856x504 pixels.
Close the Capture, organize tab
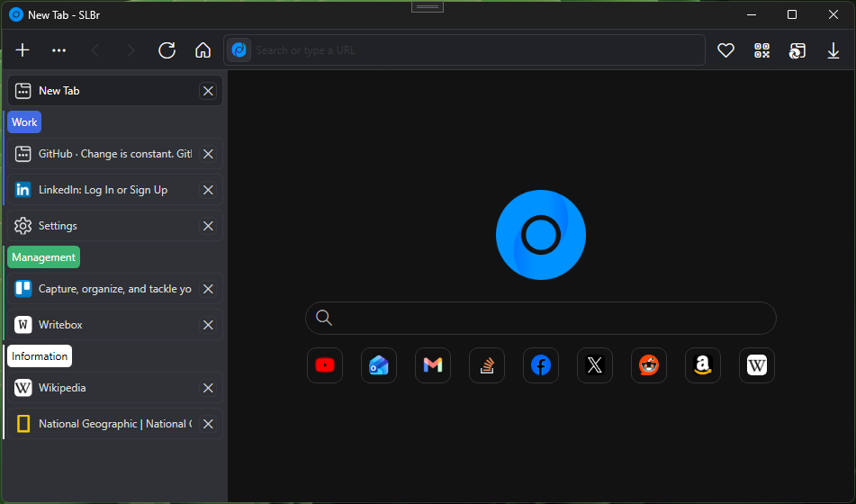click(x=208, y=289)
